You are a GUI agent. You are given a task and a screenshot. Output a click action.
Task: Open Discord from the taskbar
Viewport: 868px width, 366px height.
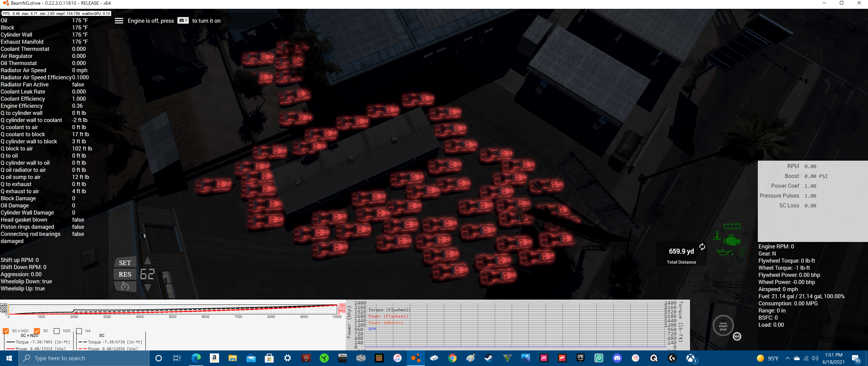617,358
